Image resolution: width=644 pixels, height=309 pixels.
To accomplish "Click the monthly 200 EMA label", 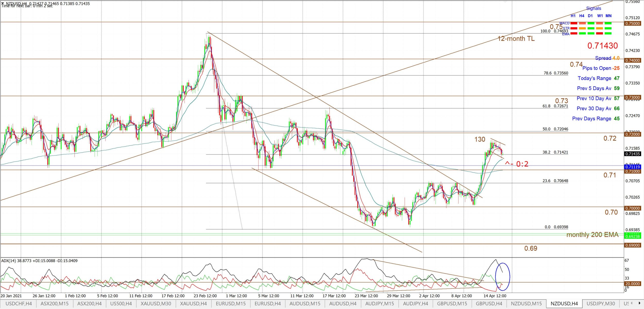I will (592, 235).
